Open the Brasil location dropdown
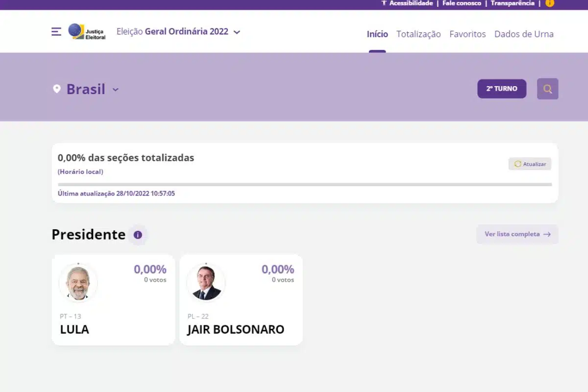 click(x=116, y=90)
